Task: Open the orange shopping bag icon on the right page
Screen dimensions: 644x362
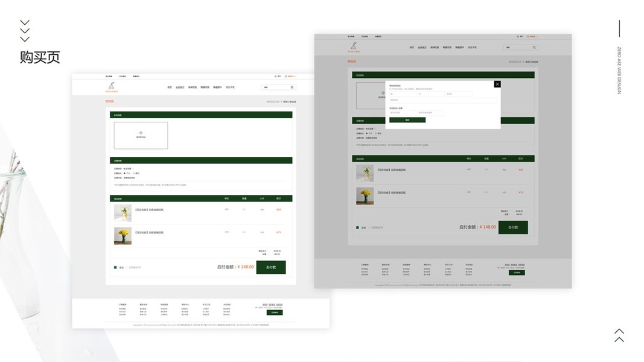Action: [x=528, y=37]
